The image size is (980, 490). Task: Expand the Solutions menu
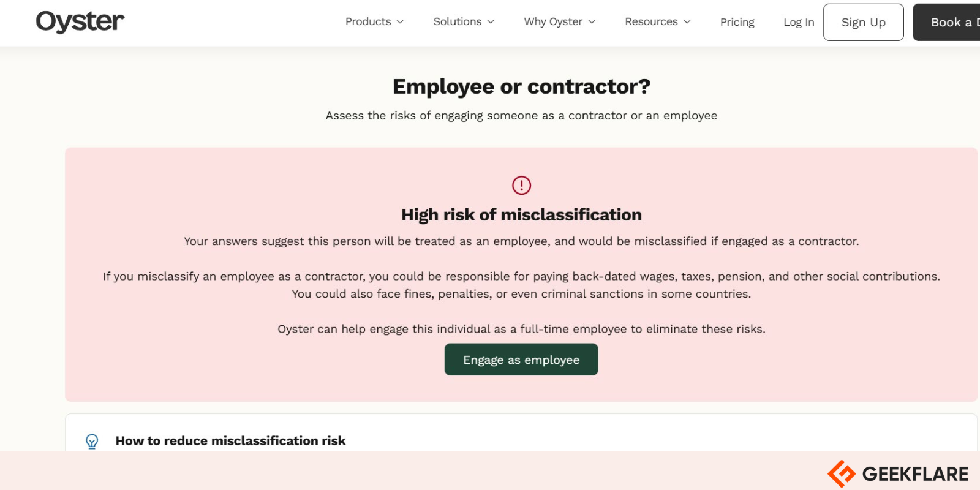[x=462, y=21]
